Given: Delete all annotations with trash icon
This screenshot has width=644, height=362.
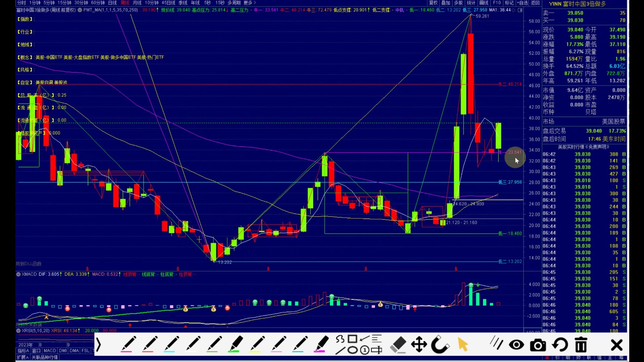Looking at the screenshot, I should click(x=581, y=345).
